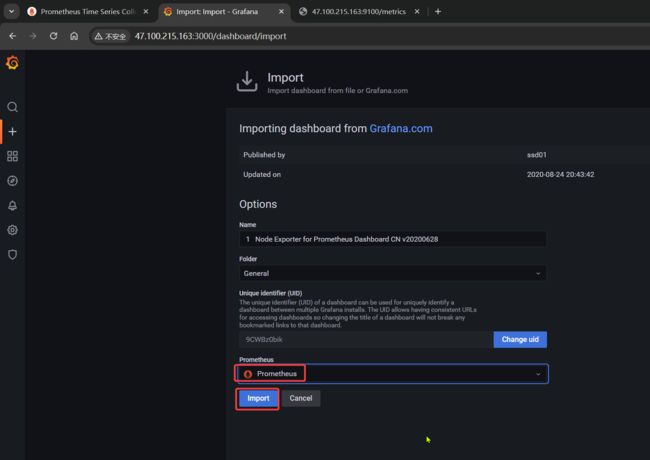Confirm with the Import button
This screenshot has width=650, height=460.
(x=258, y=398)
